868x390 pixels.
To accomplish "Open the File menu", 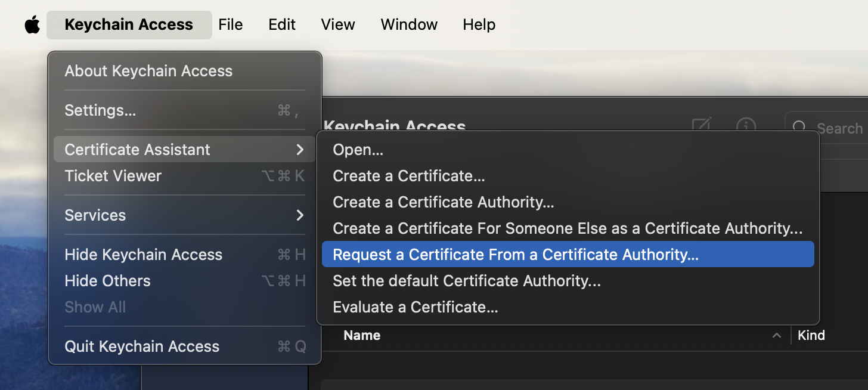I will [x=230, y=25].
